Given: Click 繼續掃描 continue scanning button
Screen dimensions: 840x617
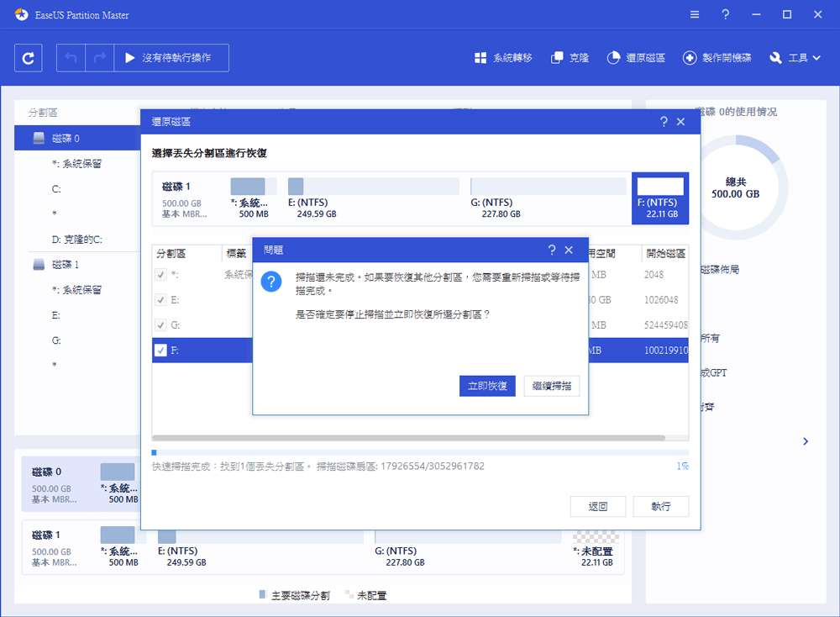Looking at the screenshot, I should [x=552, y=386].
